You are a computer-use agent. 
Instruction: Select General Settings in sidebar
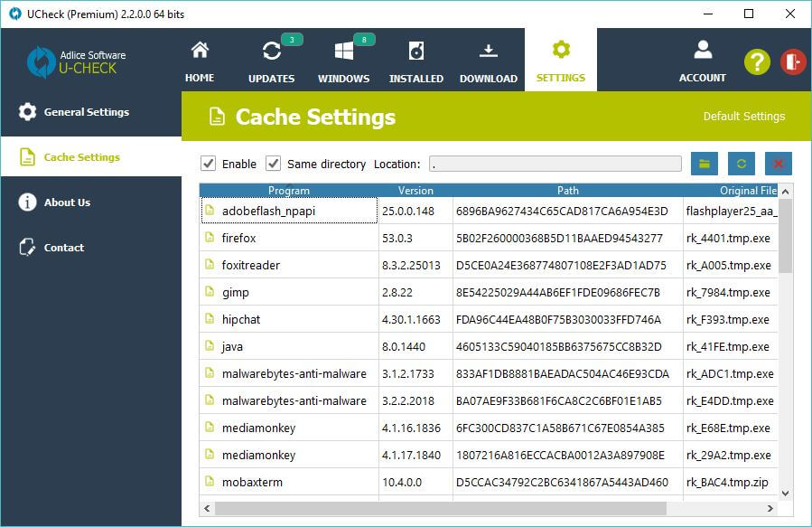pos(87,112)
